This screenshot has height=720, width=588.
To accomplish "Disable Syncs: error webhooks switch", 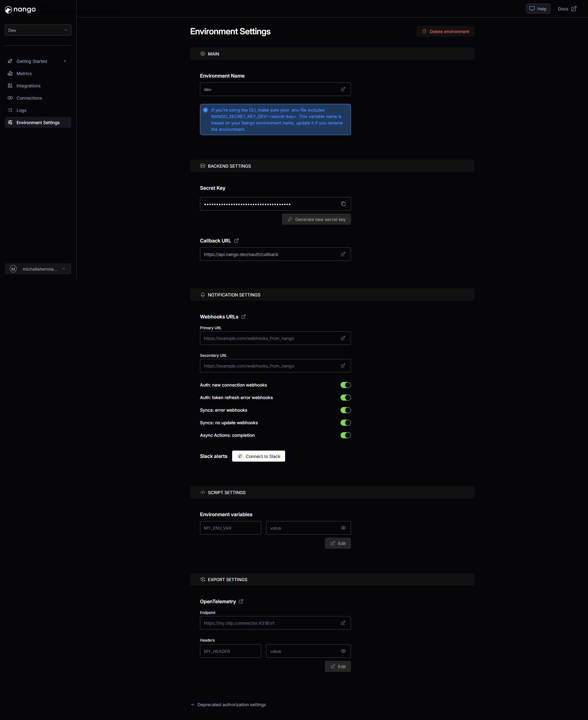I will click(345, 410).
